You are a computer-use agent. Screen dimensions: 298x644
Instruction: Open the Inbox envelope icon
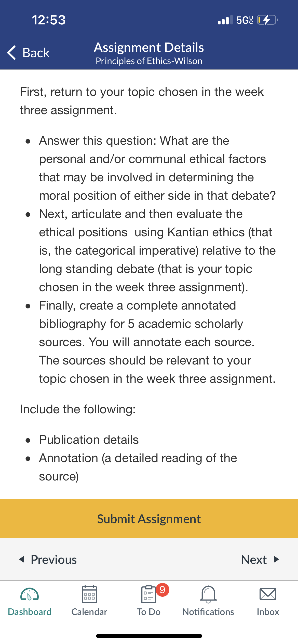click(268, 594)
